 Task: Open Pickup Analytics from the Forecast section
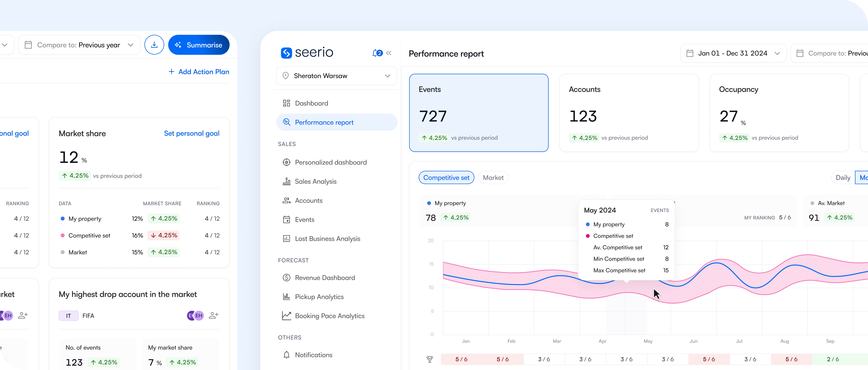coord(287,297)
